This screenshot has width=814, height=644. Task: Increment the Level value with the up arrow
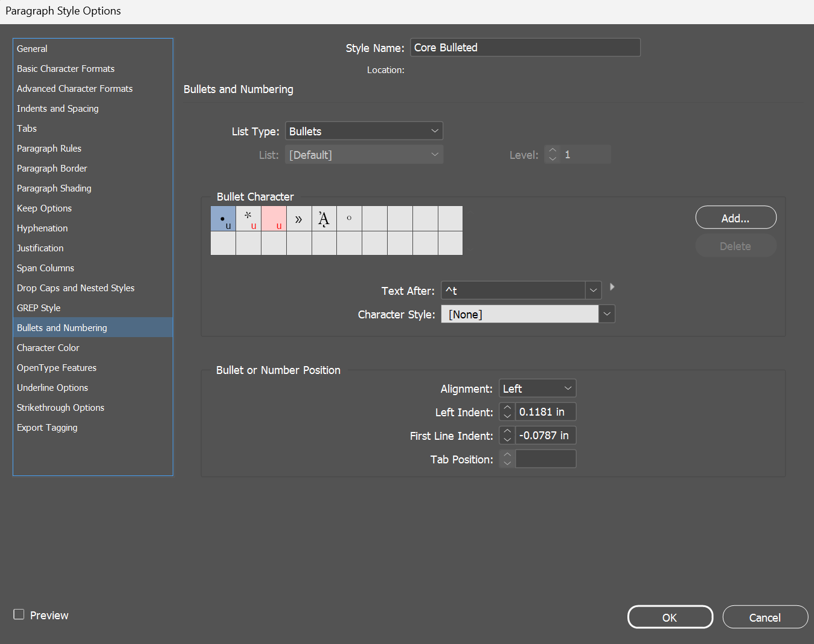tap(553, 150)
